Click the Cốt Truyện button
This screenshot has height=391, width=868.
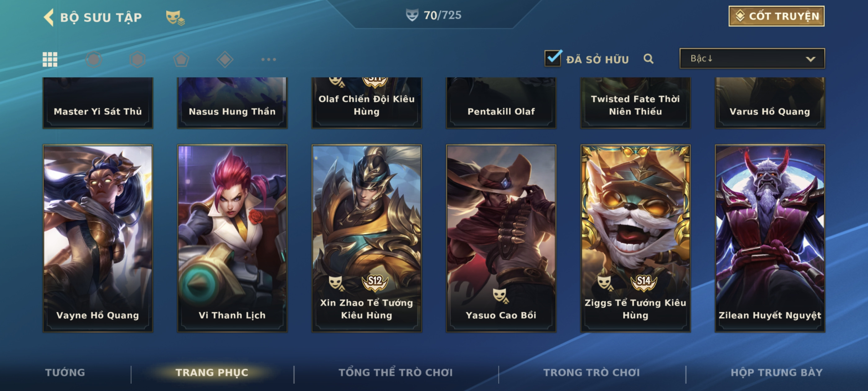click(x=776, y=16)
